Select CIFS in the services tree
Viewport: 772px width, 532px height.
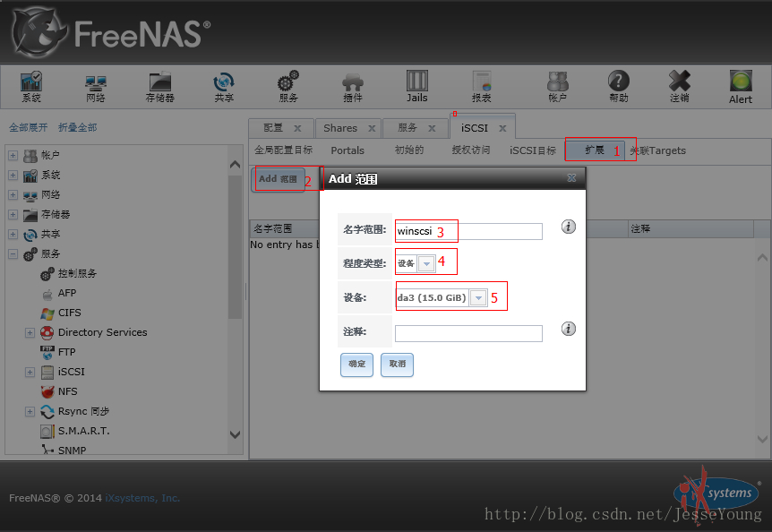(x=70, y=313)
